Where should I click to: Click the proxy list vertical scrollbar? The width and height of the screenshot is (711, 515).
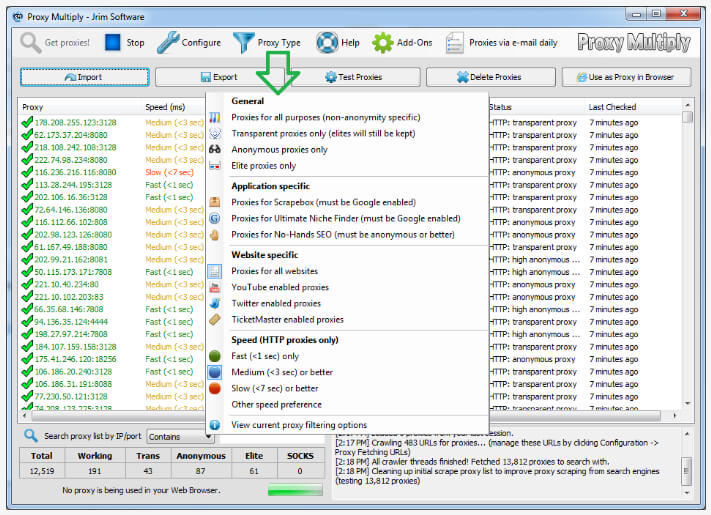coord(687,254)
